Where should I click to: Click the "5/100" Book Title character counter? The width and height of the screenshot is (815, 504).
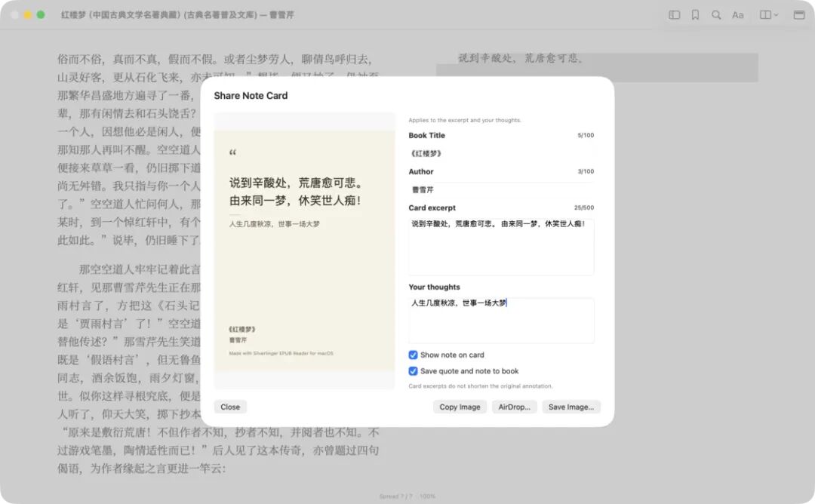[x=586, y=135]
